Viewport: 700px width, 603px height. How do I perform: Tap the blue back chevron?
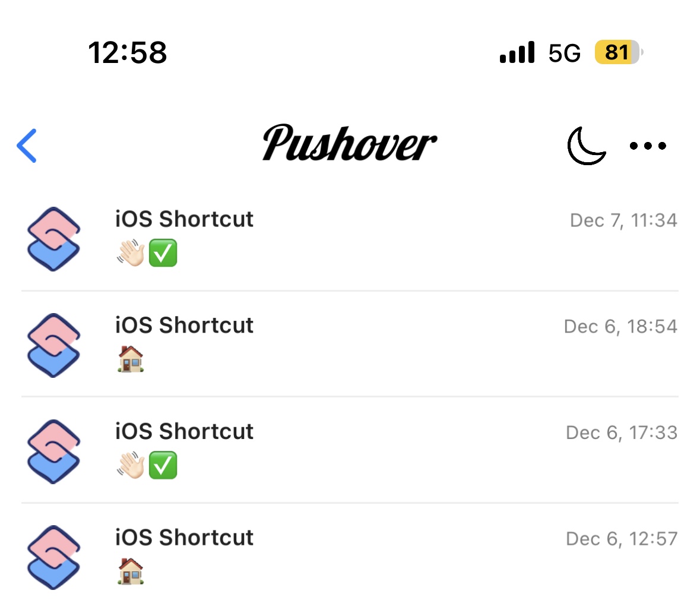[x=27, y=146]
